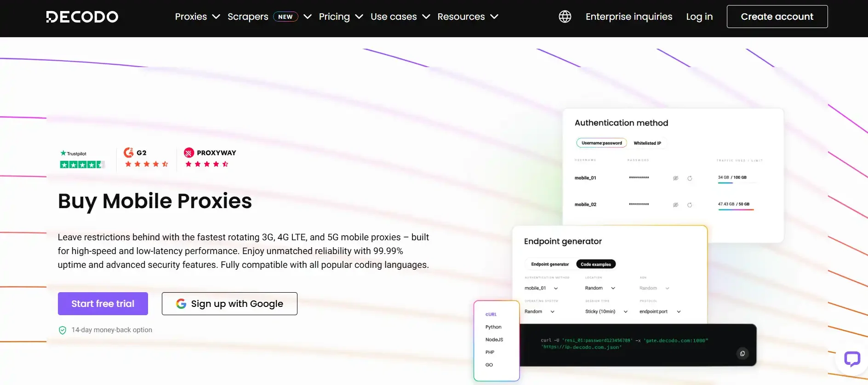Switch to Endpoint generator tab
868x385 pixels.
(550, 264)
